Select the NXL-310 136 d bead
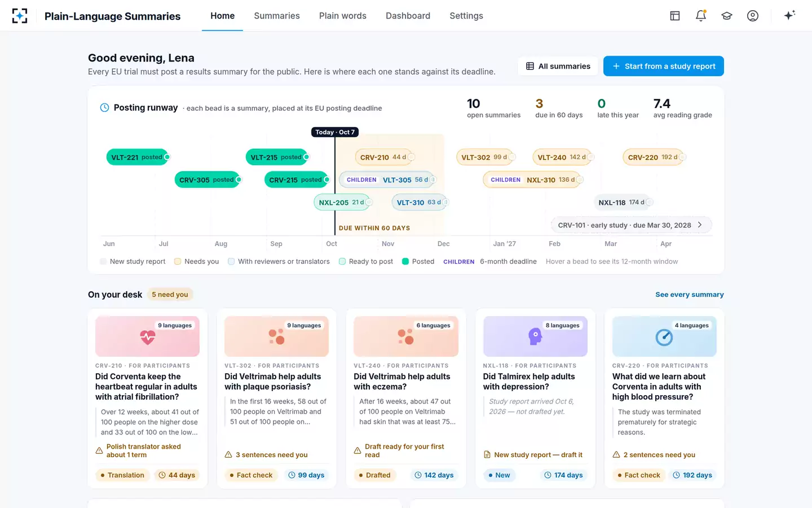 click(x=533, y=179)
